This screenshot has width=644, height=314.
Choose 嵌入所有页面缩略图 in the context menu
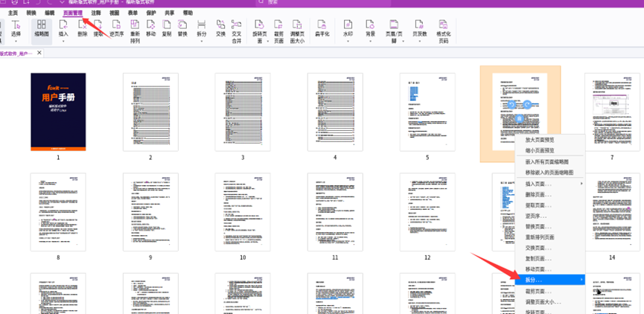[x=546, y=161]
